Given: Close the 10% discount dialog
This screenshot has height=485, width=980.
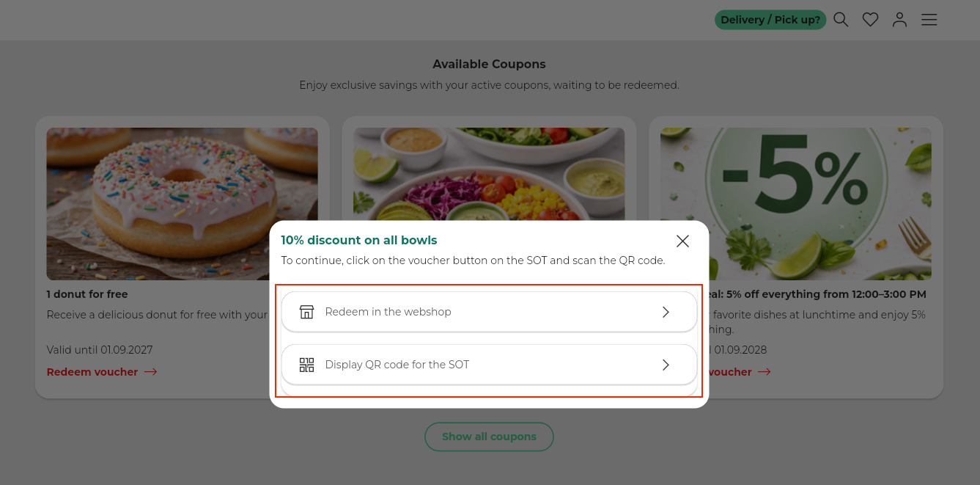Looking at the screenshot, I should (682, 241).
